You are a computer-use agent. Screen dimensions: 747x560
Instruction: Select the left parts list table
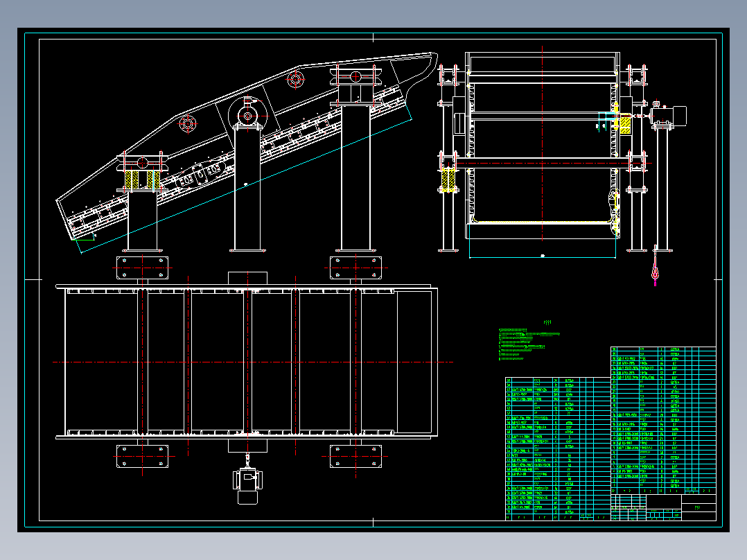coord(558,449)
